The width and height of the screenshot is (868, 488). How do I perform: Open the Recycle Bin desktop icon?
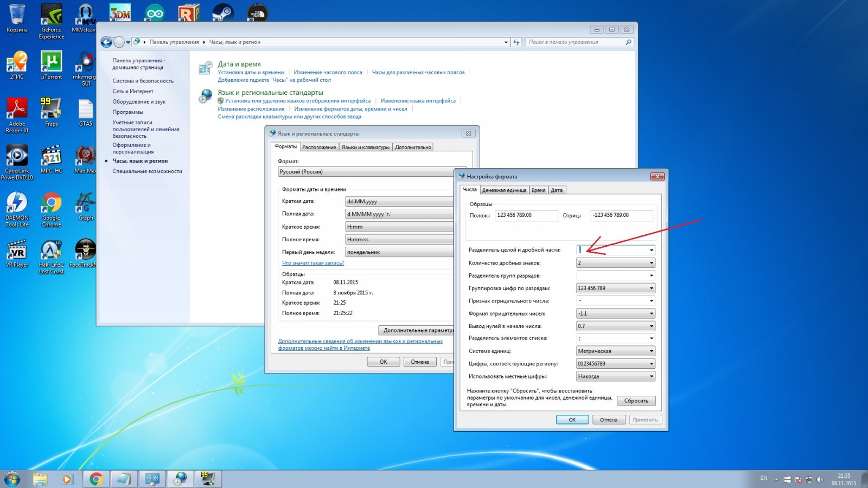[x=17, y=18]
